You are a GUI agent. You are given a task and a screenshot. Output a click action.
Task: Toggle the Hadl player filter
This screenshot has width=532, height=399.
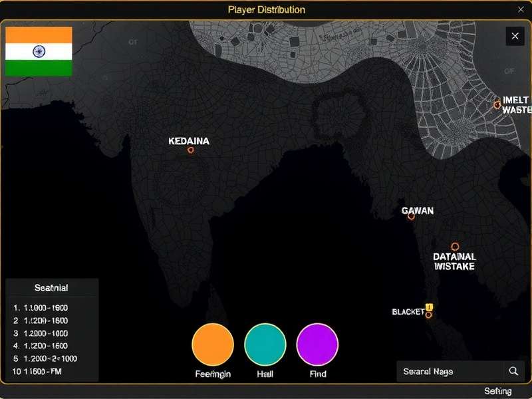(x=266, y=342)
